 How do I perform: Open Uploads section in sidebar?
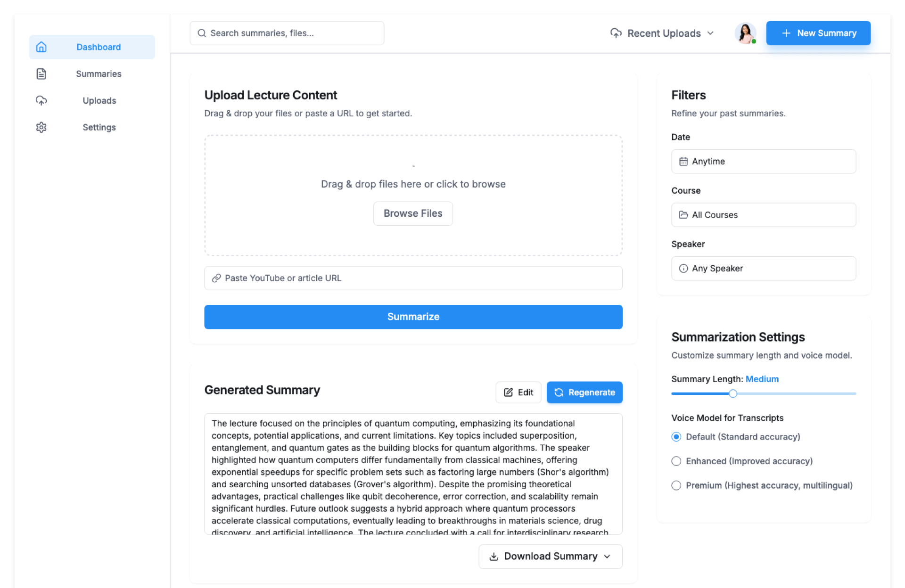tap(99, 100)
